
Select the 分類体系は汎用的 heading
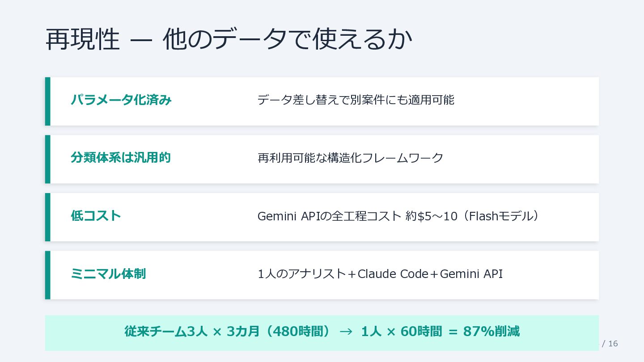[121, 158]
